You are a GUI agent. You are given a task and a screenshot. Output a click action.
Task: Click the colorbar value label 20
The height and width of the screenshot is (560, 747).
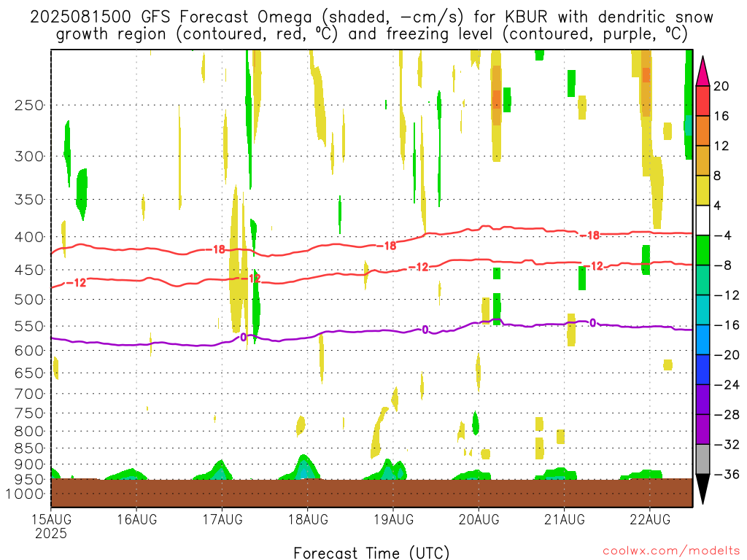pos(721,86)
